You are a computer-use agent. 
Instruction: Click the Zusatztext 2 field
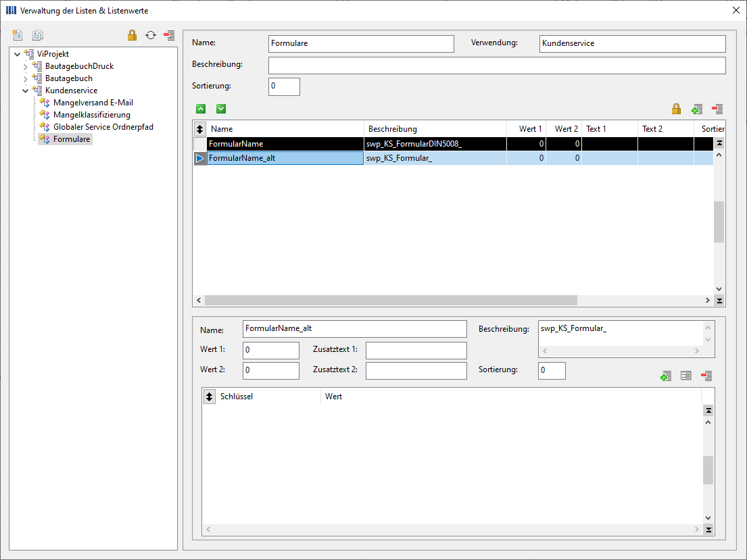tap(416, 370)
